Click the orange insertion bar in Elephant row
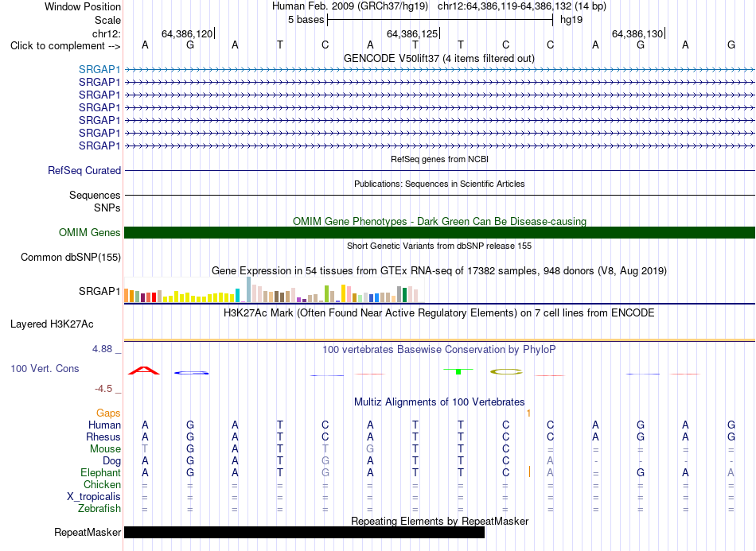Screen dimensions: 756x551 point(529,471)
